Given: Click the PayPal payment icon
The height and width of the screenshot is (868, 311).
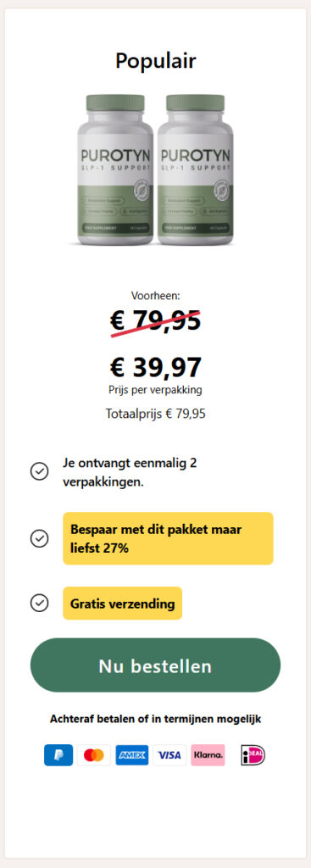Looking at the screenshot, I should tap(58, 755).
